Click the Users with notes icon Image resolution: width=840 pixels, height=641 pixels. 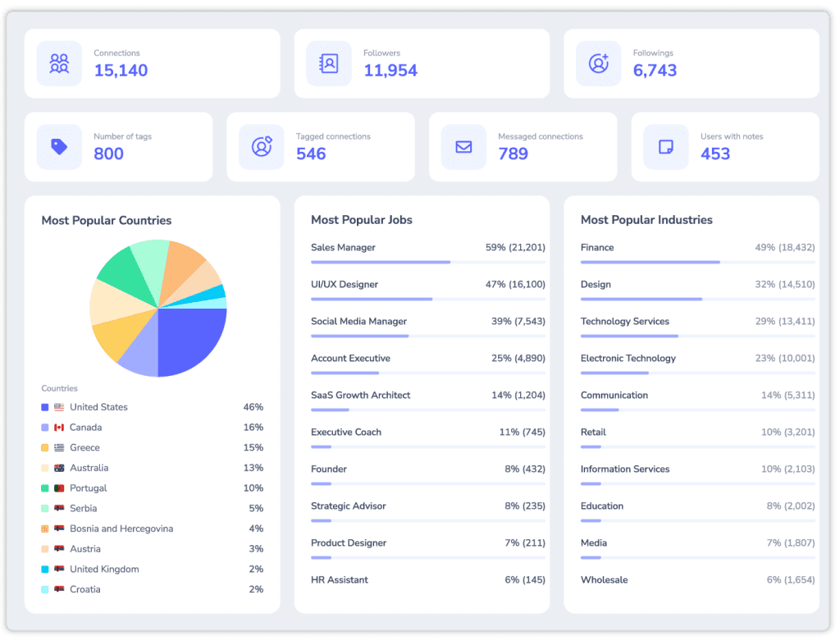[666, 147]
